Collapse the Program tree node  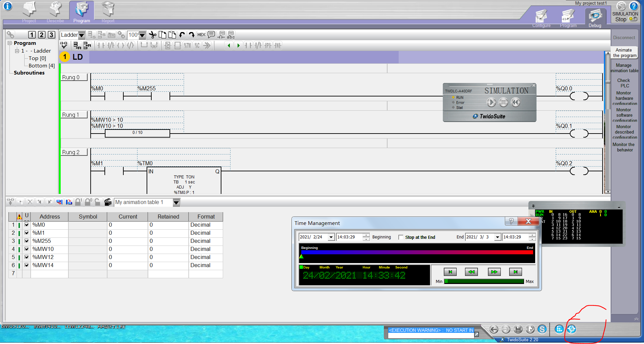click(x=10, y=43)
